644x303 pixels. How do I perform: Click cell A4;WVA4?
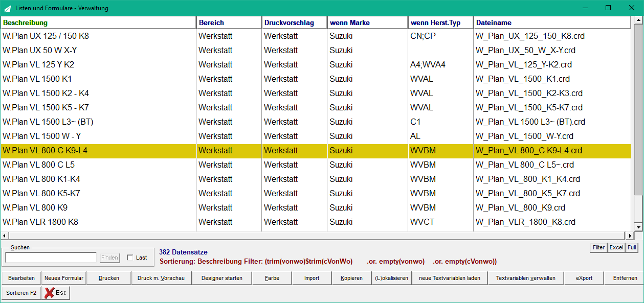pyautogui.click(x=428, y=65)
